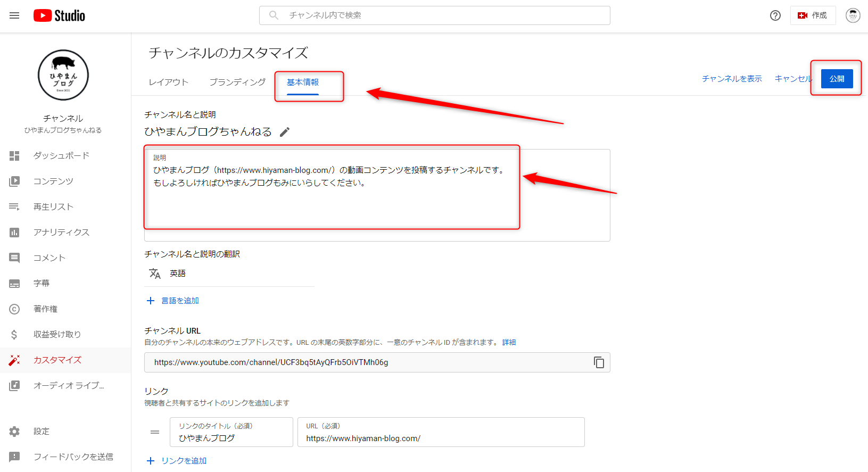Switch to the レイアウト tab
The width and height of the screenshot is (868, 472).
coord(168,82)
